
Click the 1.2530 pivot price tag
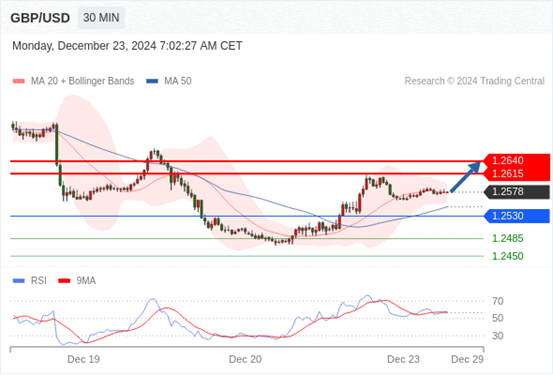pos(516,216)
